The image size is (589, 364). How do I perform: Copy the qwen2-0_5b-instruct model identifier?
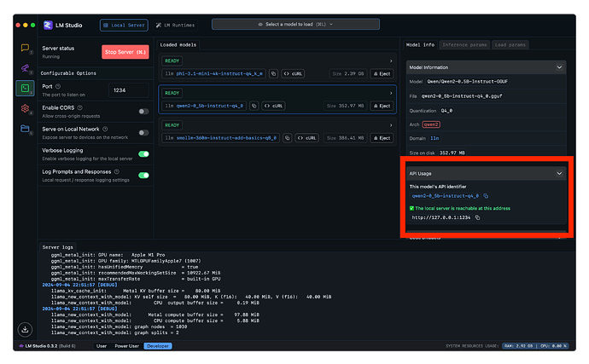pos(254,106)
